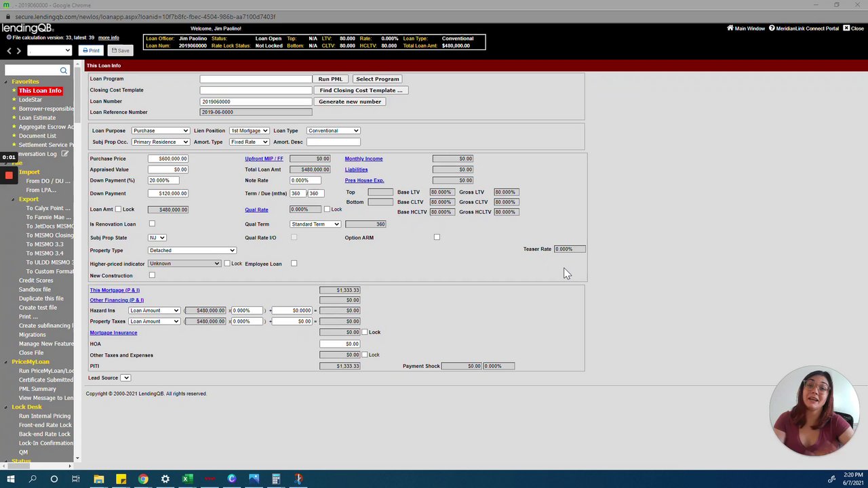Click the star beside Loan Estimate
The width and height of the screenshot is (868, 488).
14,118
